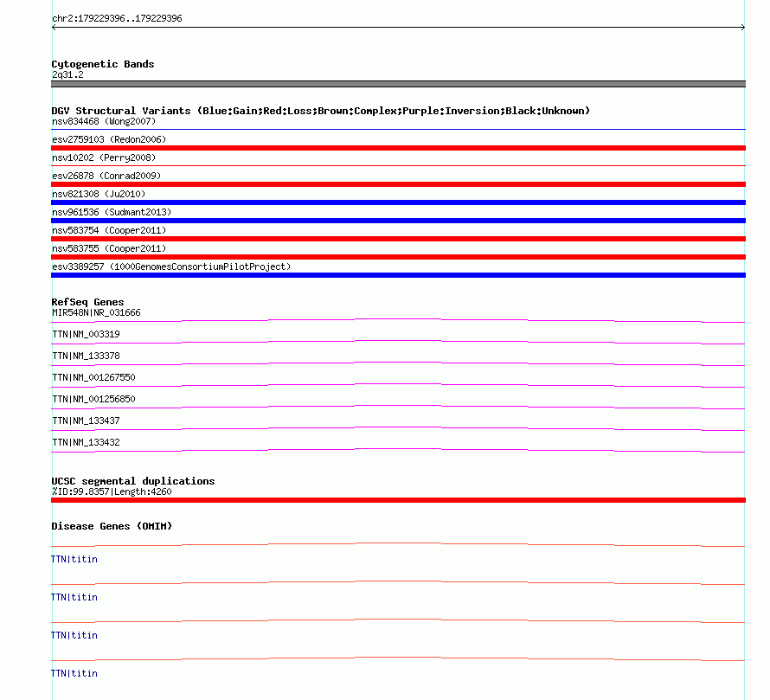Viewport: 770px width, 700px height.
Task: Select the TTN|NM_001267550 transcript label
Action: pos(93,378)
